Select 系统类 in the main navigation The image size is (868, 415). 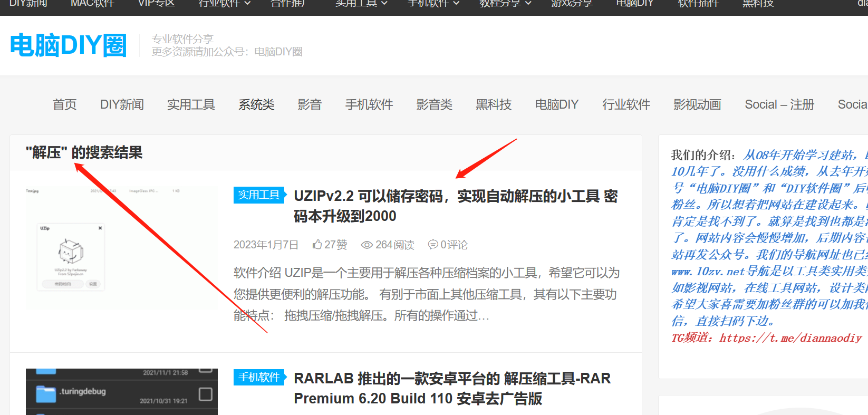[x=256, y=104]
